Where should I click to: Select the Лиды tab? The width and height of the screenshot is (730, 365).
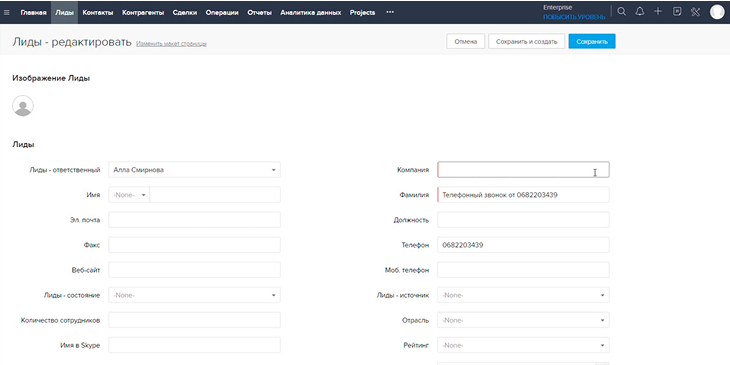pyautogui.click(x=64, y=13)
